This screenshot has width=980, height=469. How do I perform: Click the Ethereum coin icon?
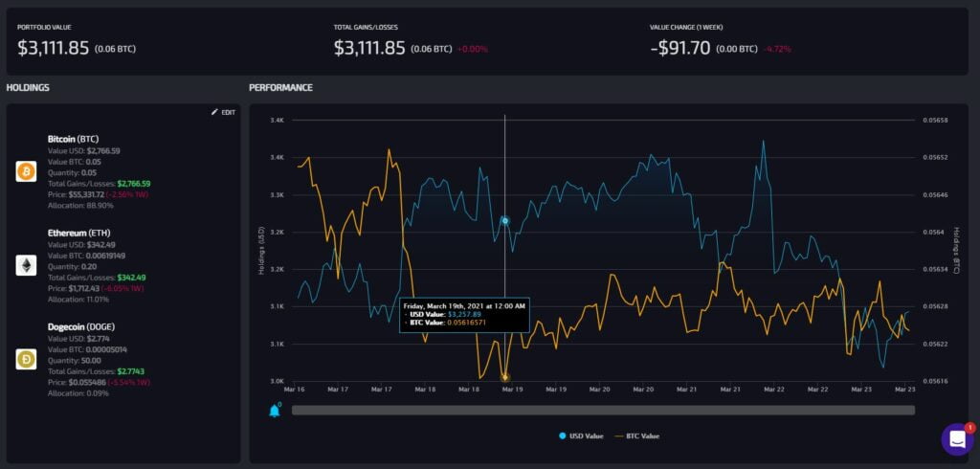(26, 266)
